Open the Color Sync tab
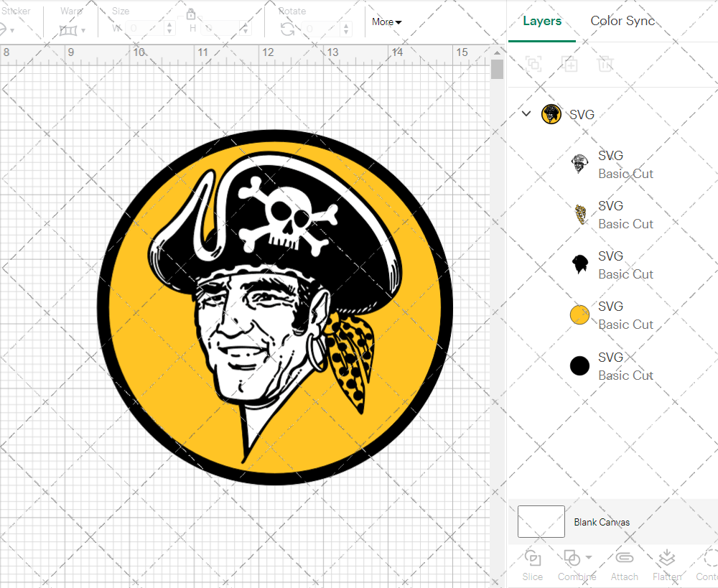718x588 pixels. [x=623, y=21]
